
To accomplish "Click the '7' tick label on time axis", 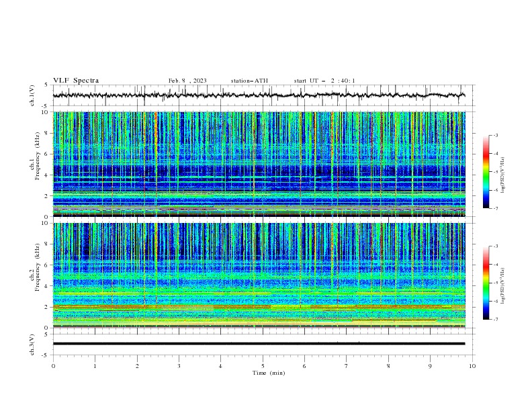I will (347, 366).
